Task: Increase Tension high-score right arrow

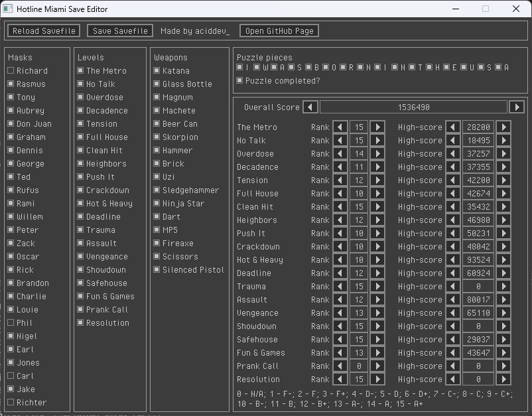Action: (x=503, y=180)
